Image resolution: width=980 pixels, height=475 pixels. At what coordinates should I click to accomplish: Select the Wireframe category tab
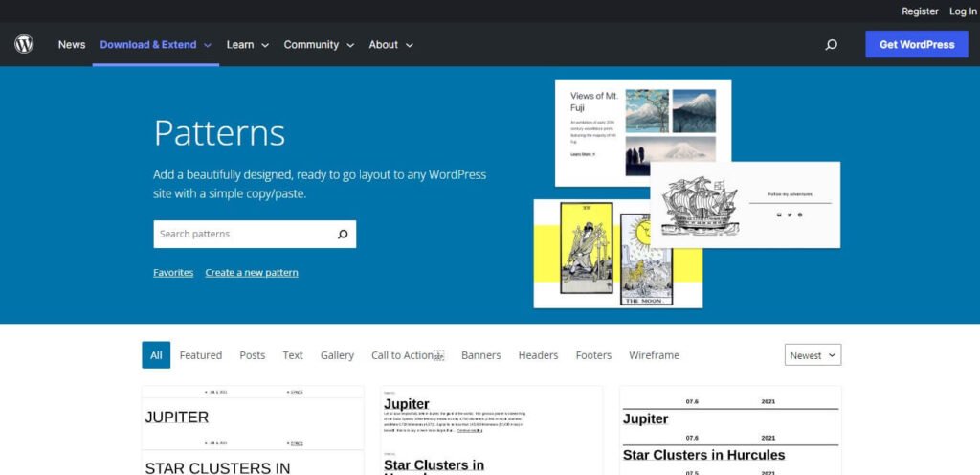(654, 355)
